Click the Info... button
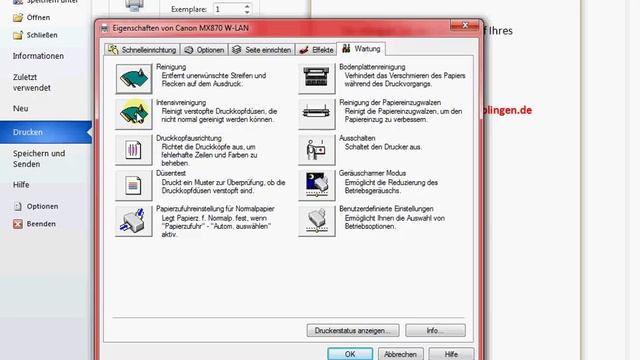640x360 pixels. click(x=435, y=331)
